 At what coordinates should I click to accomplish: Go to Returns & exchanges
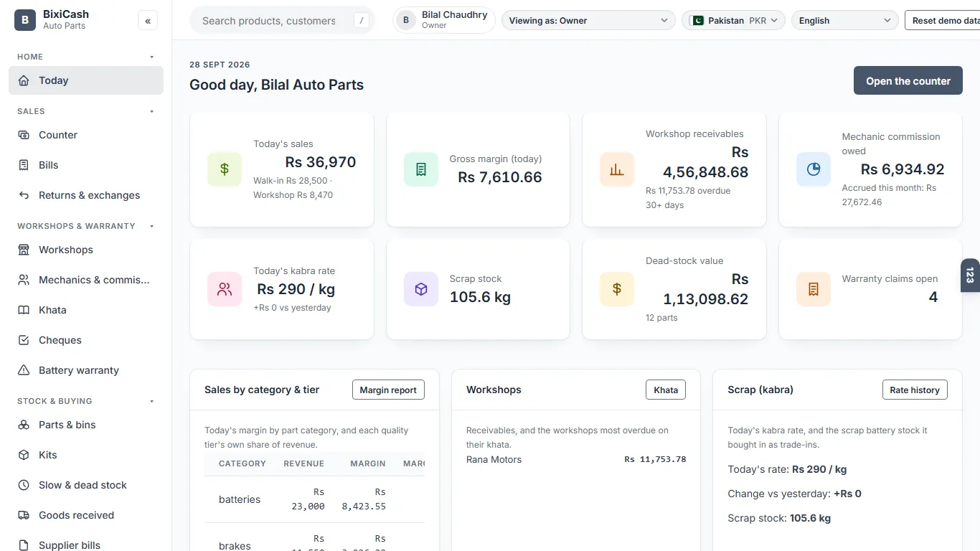pos(86,195)
